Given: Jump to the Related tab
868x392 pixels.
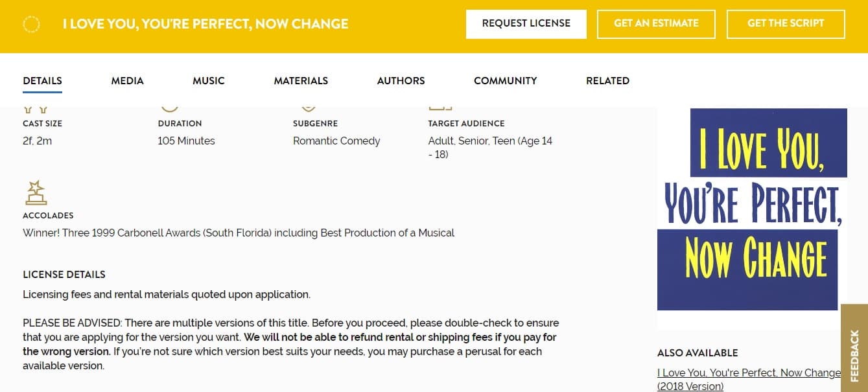Looking at the screenshot, I should tap(608, 81).
